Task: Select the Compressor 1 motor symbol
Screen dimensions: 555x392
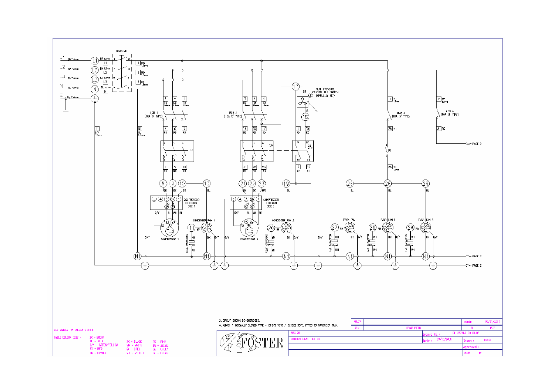Action: (x=169, y=227)
